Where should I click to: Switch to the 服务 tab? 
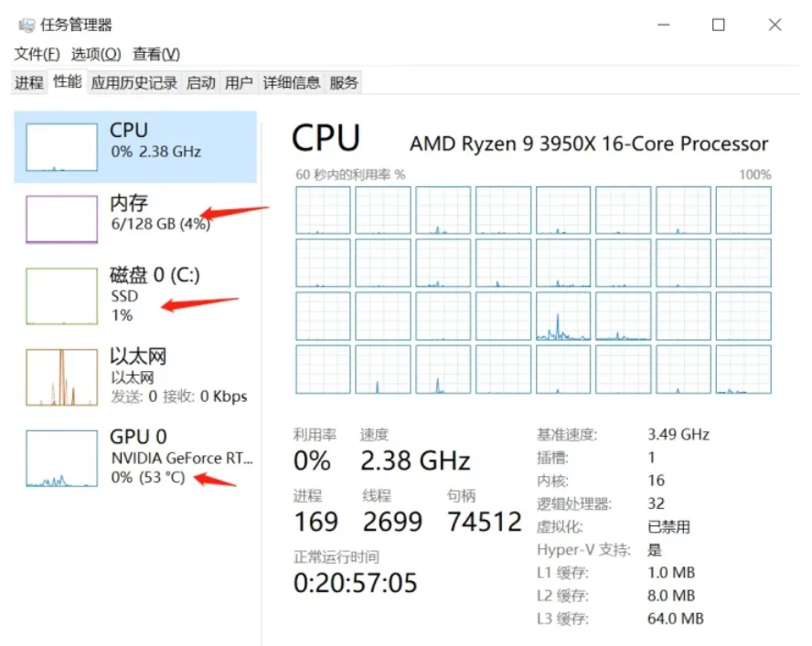[x=343, y=83]
